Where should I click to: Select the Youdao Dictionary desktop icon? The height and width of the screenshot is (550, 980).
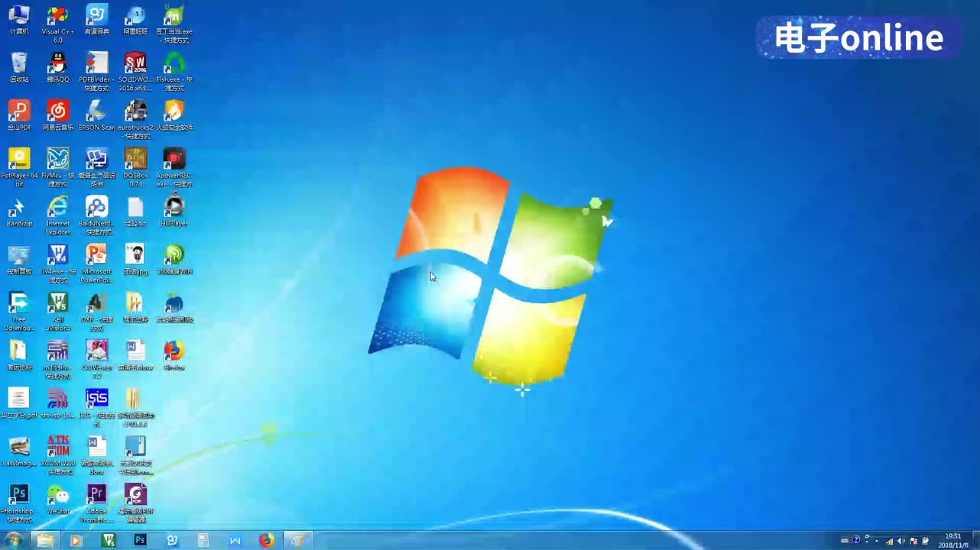coord(96,21)
